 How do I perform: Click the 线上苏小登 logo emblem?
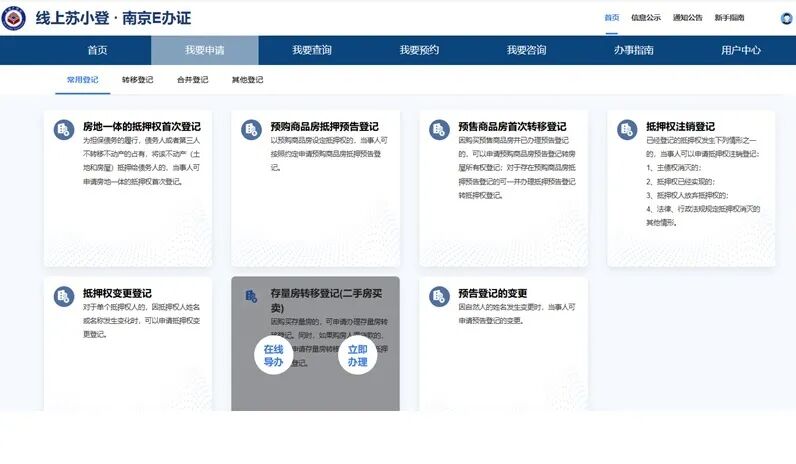click(x=14, y=18)
